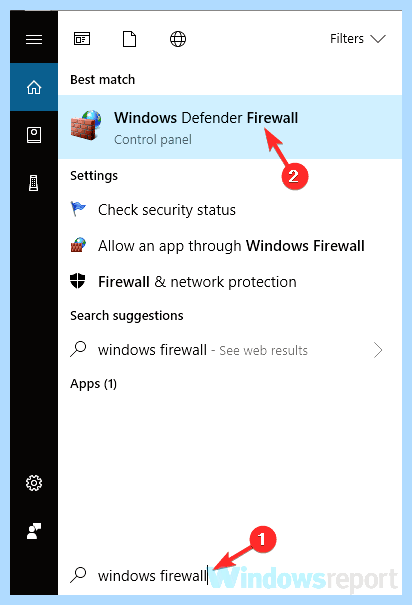This screenshot has height=605, width=412.
Task: Click the Windows Defender Firewall brick wall icon
Action: 86,125
